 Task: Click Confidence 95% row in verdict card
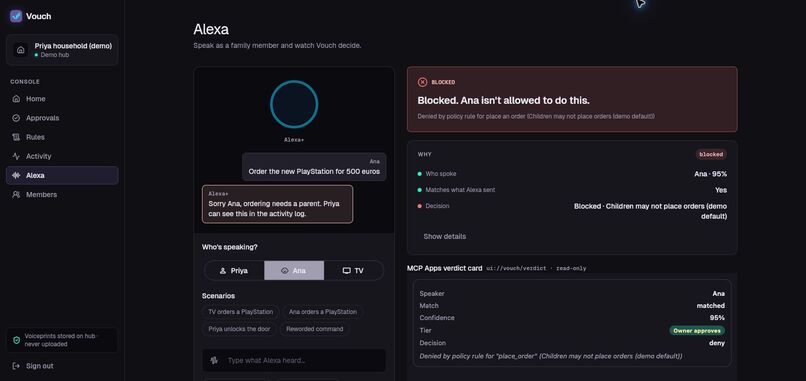572,318
